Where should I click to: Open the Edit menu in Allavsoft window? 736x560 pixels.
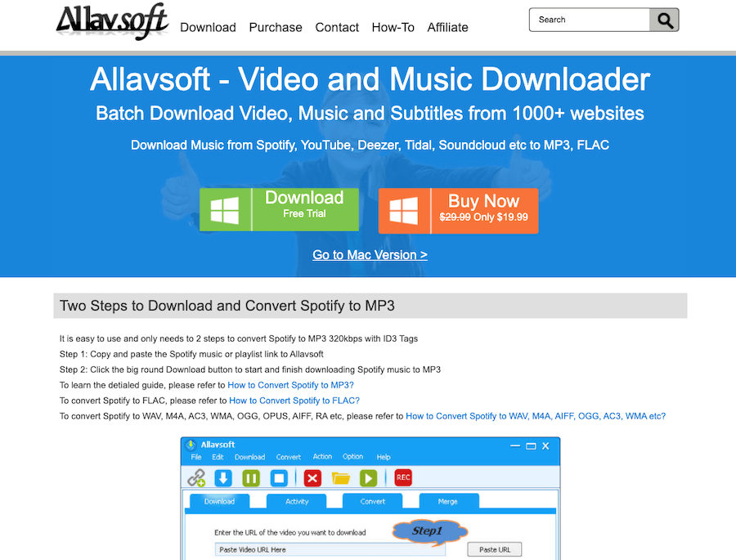(x=218, y=457)
